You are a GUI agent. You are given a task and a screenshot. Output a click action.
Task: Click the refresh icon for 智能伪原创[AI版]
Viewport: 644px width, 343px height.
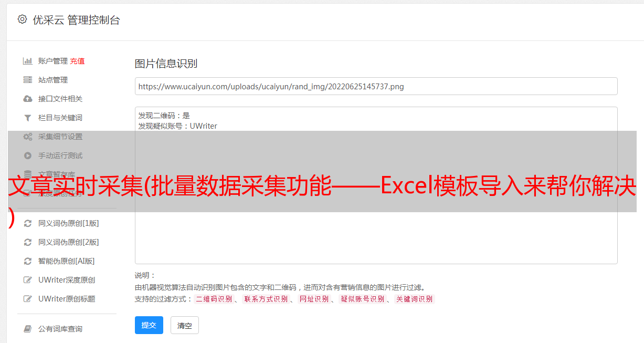tap(28, 261)
